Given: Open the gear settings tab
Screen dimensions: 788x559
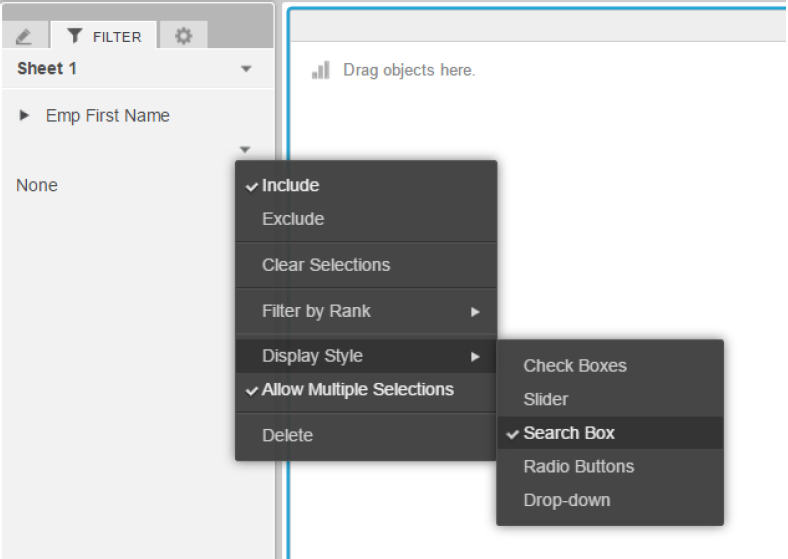Looking at the screenshot, I should tap(183, 36).
